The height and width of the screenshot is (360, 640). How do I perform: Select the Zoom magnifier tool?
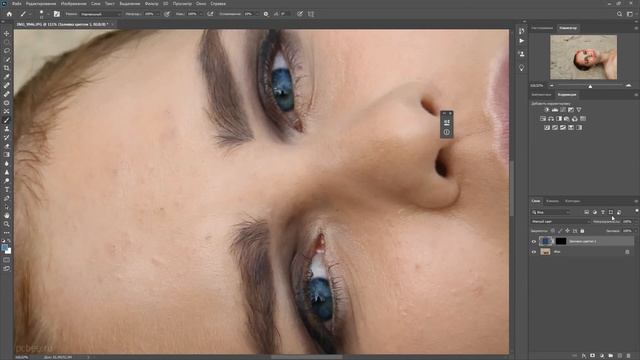coord(7,224)
